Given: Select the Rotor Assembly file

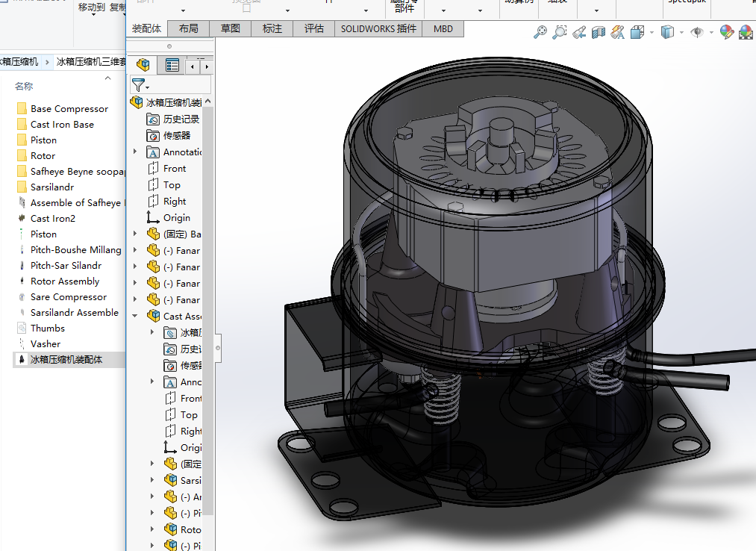Looking at the screenshot, I should [x=65, y=281].
